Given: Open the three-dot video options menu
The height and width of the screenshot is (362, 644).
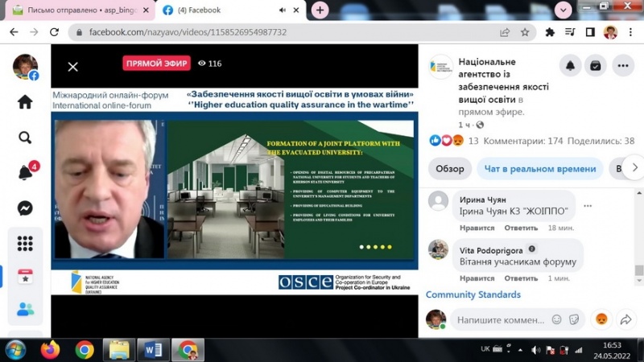Looking at the screenshot, I should coord(622,66).
